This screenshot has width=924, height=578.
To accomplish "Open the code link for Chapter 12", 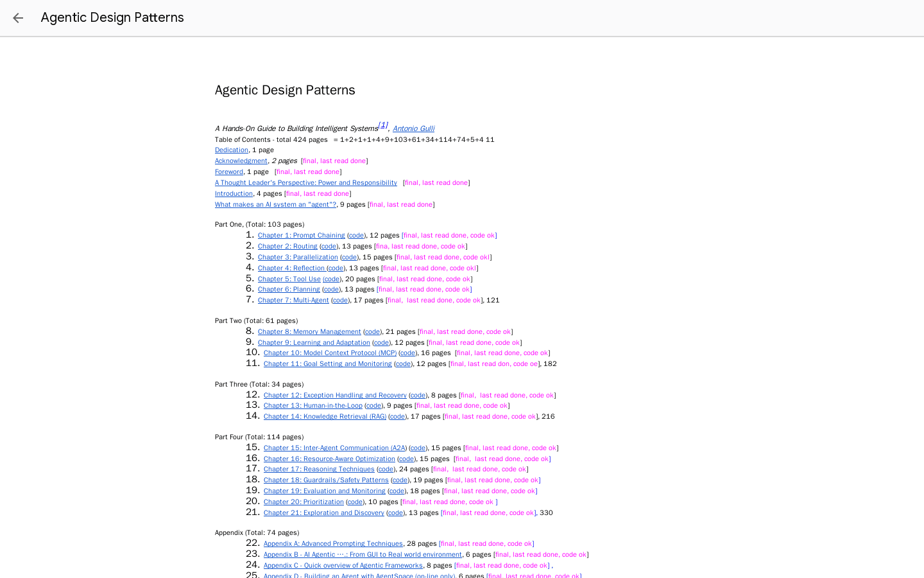I will (418, 395).
